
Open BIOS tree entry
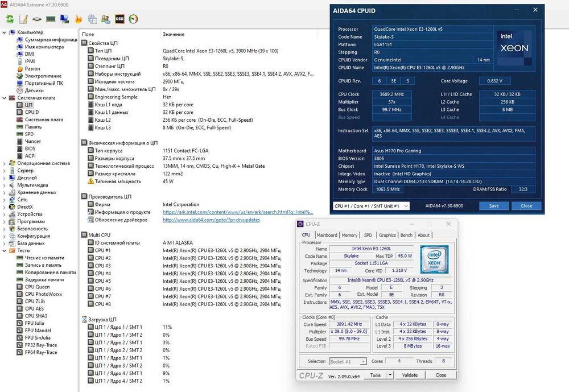pyautogui.click(x=30, y=148)
